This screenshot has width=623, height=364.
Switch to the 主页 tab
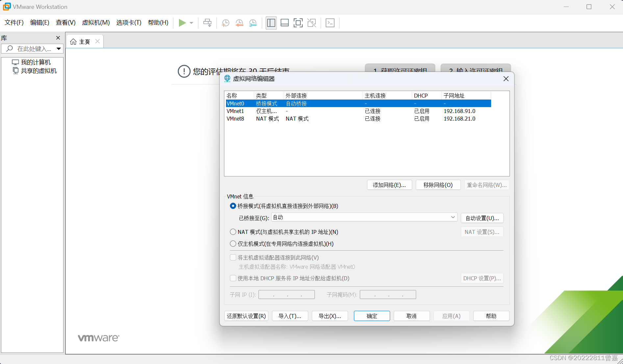pos(85,42)
